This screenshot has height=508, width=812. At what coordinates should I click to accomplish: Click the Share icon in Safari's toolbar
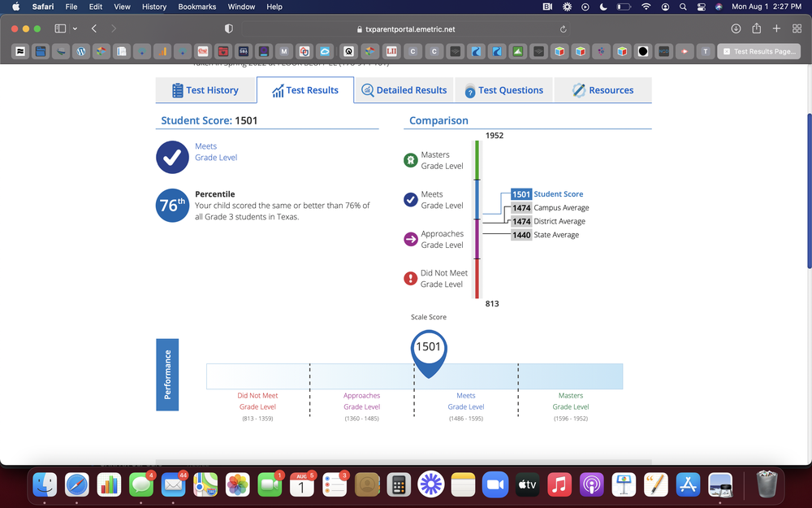[756, 28]
